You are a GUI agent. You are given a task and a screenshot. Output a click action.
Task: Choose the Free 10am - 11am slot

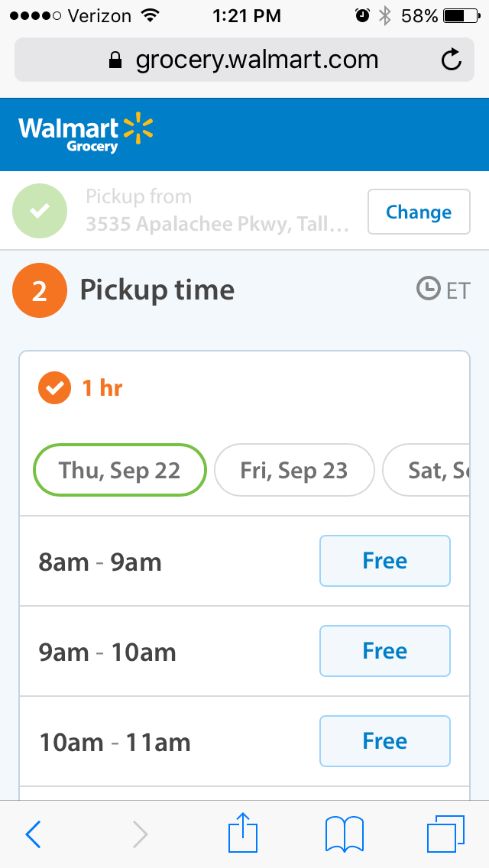[385, 741]
